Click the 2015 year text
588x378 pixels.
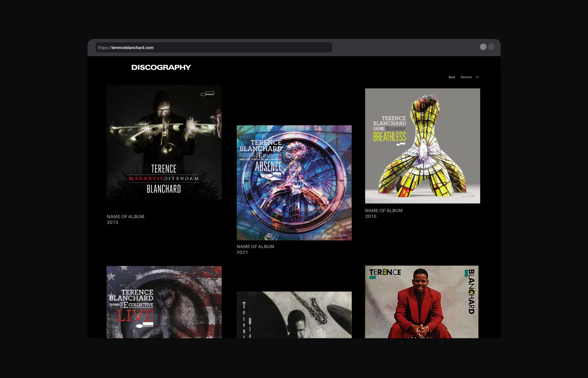[x=371, y=216]
